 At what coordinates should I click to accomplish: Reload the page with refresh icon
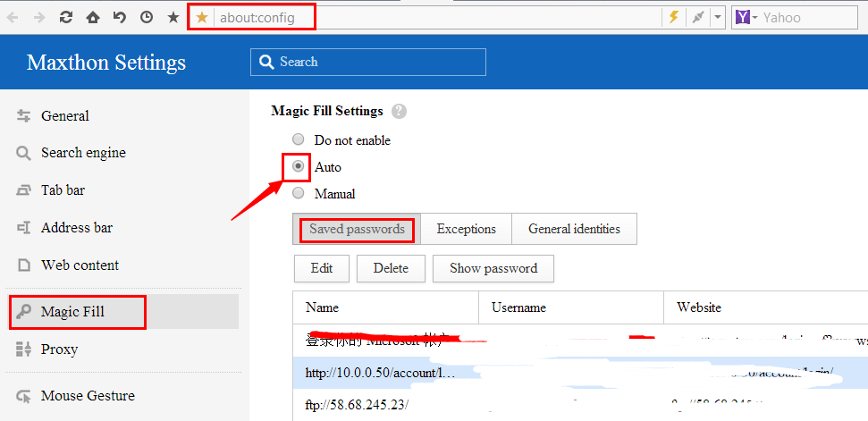(x=66, y=18)
